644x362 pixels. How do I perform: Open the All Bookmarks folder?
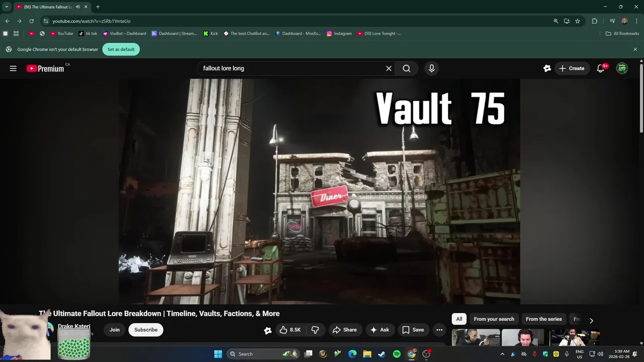click(622, 34)
